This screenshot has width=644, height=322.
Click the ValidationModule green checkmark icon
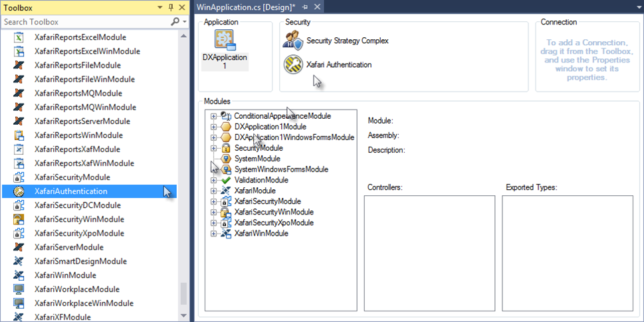tap(226, 180)
